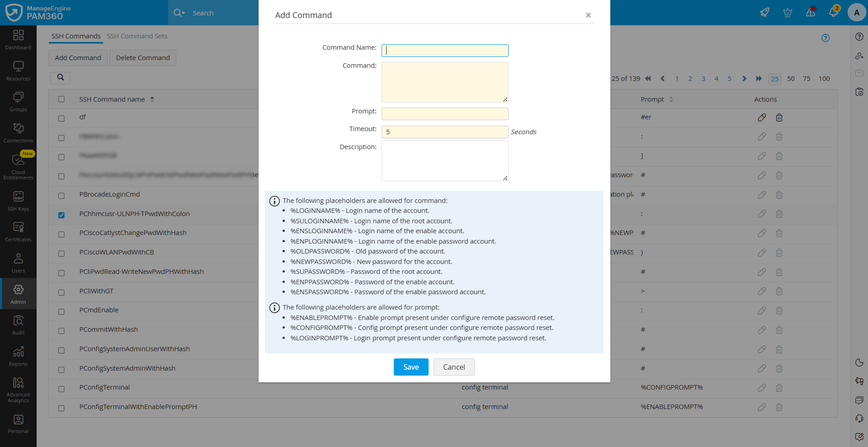
Task: Open Reports from the sidebar
Action: [18, 356]
